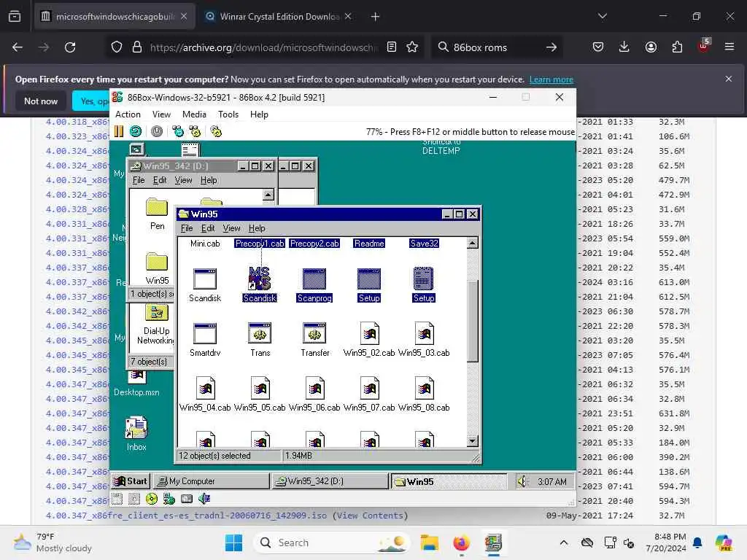Image resolution: width=747 pixels, height=560 pixels.
Task: Click the first floppy icon in 86Box status bar
Action: (x=117, y=499)
